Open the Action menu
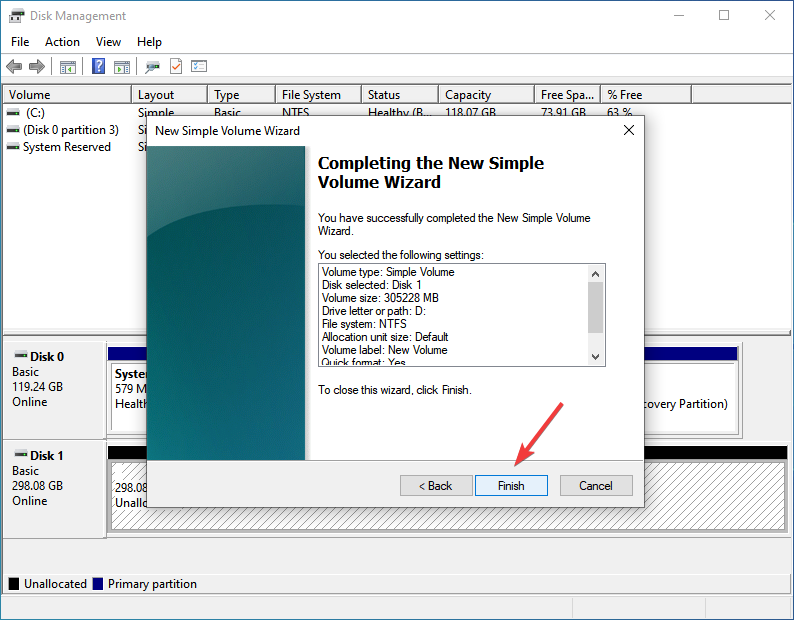This screenshot has width=794, height=620. [62, 42]
